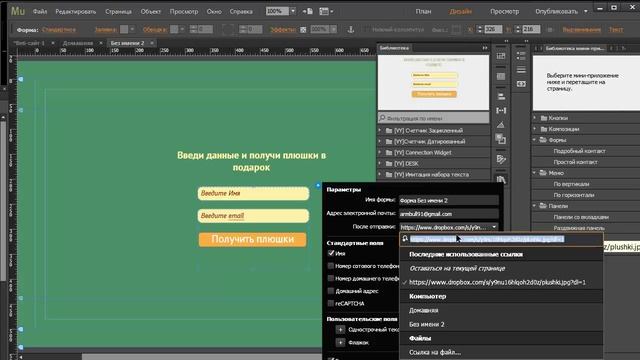The width and height of the screenshot is (640, 360).
Task: Collapse the Библиотека panel with double arrows
Action: point(484,48)
